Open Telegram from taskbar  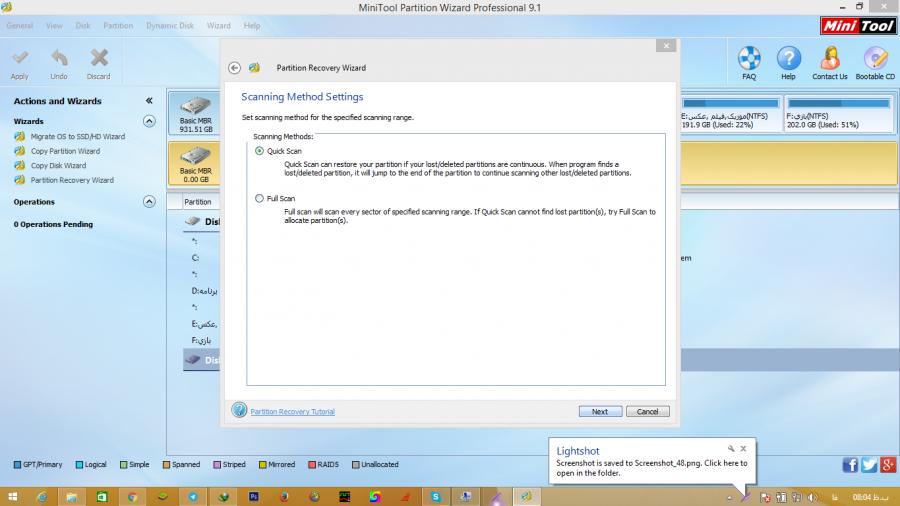[x=193, y=497]
